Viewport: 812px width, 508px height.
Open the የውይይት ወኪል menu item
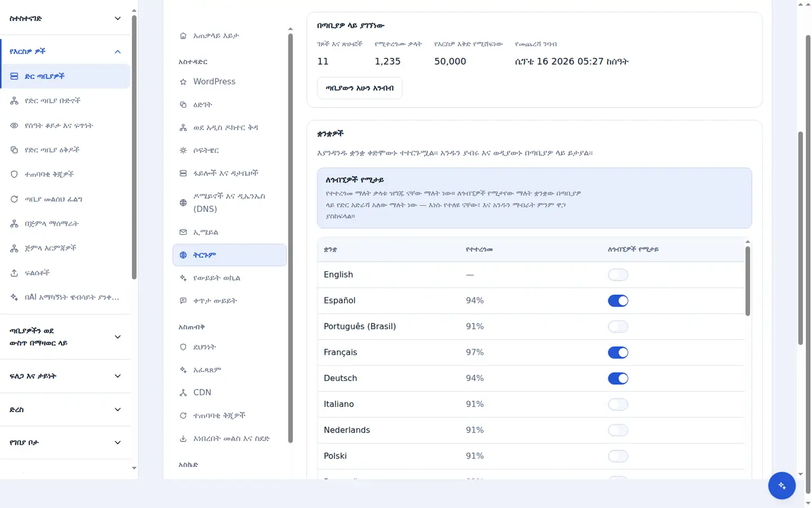(x=230, y=278)
